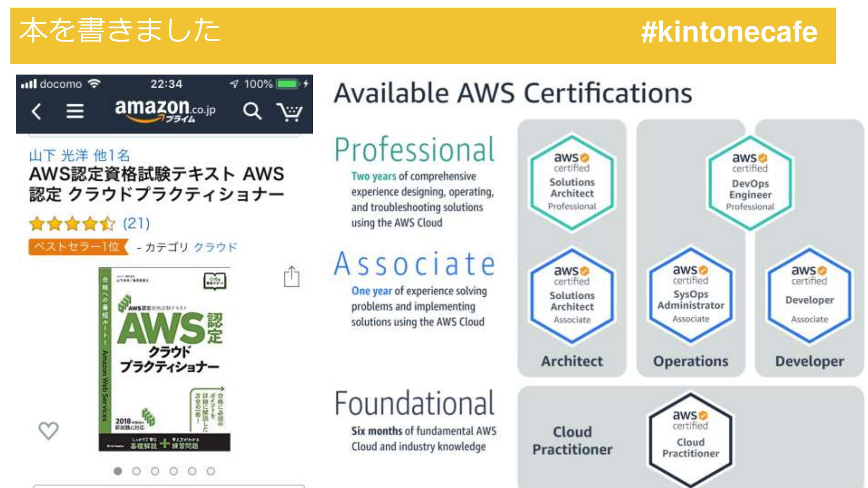Viewport: 868px width, 488px height.
Task: Click the Associate level heading
Action: [x=415, y=263]
